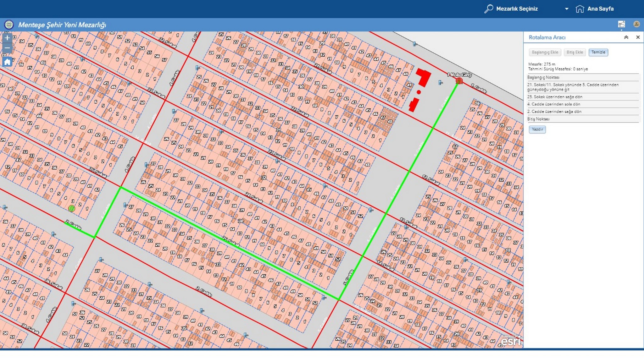The height and width of the screenshot is (362, 644).
Task: Go to Ana Sayfa link
Action: pyautogui.click(x=601, y=9)
